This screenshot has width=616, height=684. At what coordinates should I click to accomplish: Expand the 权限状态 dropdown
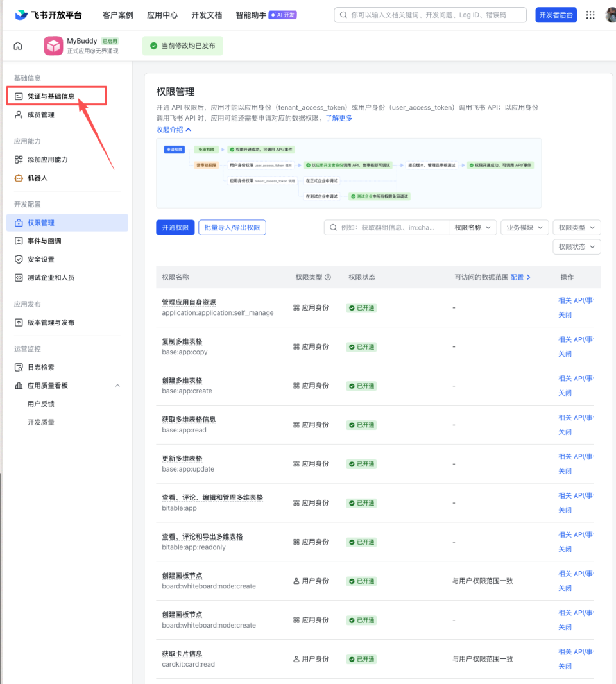click(576, 246)
